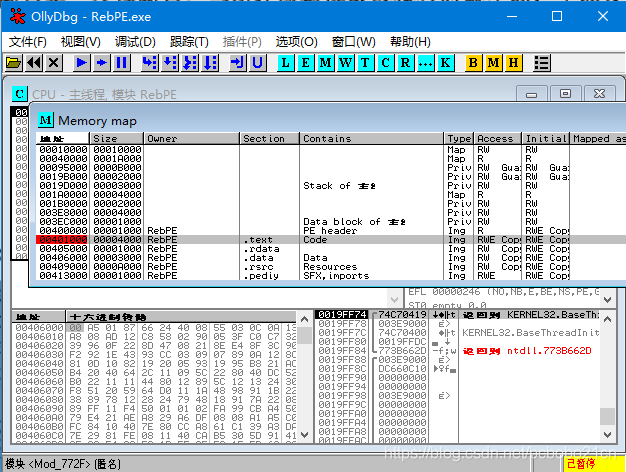The width and height of the screenshot is (626, 472).
Task: Pause execution with the pause icon
Action: (121, 63)
